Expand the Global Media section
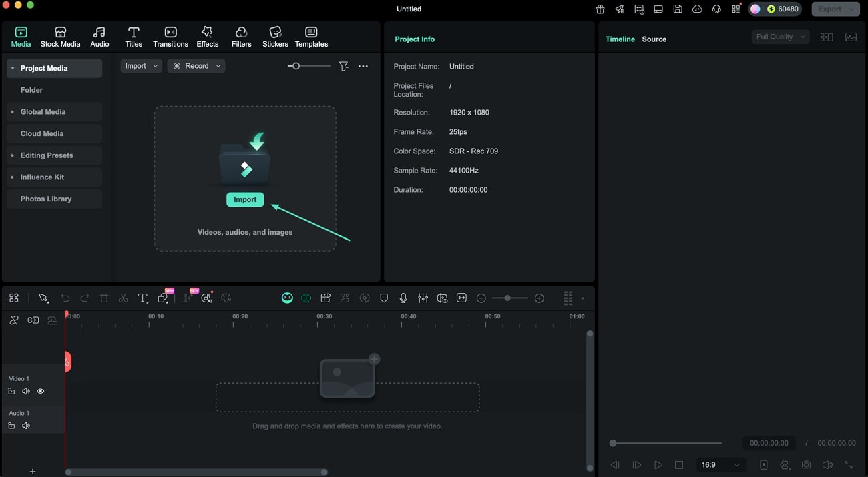The width and height of the screenshot is (868, 477). pos(13,112)
